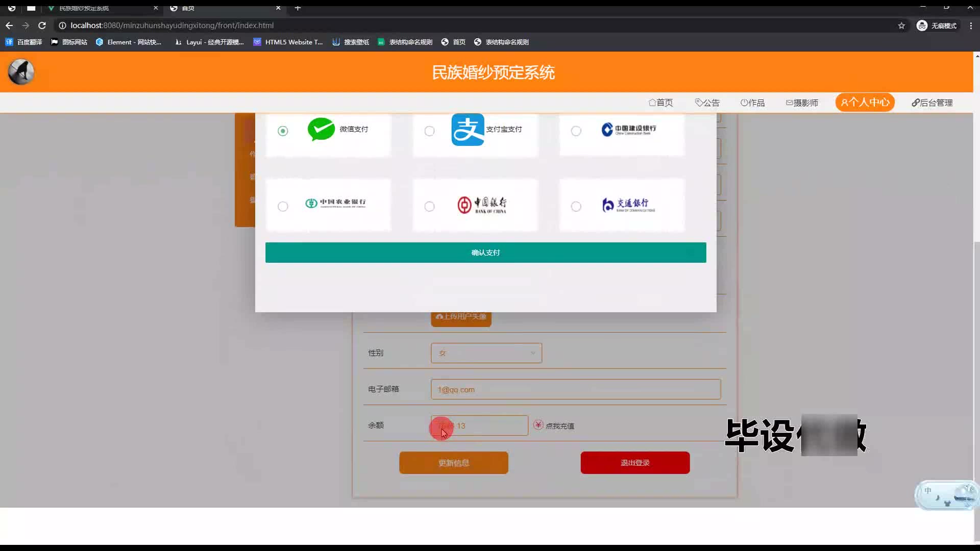The height and width of the screenshot is (551, 980).
Task: Reload the page with refresh icon
Action: click(42, 26)
